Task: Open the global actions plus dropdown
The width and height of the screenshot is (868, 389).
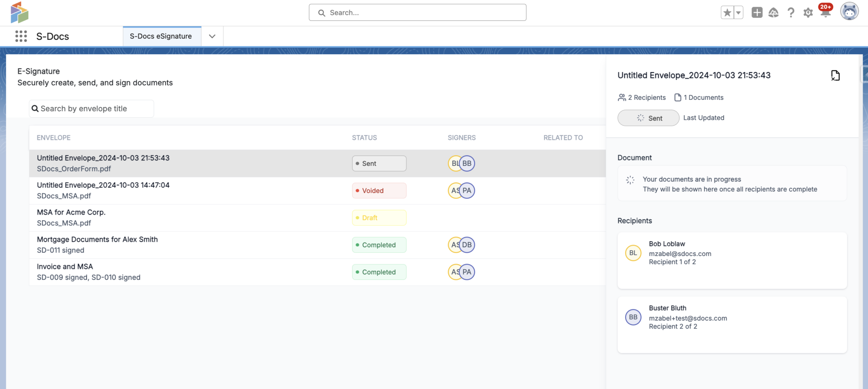Action: (x=757, y=12)
